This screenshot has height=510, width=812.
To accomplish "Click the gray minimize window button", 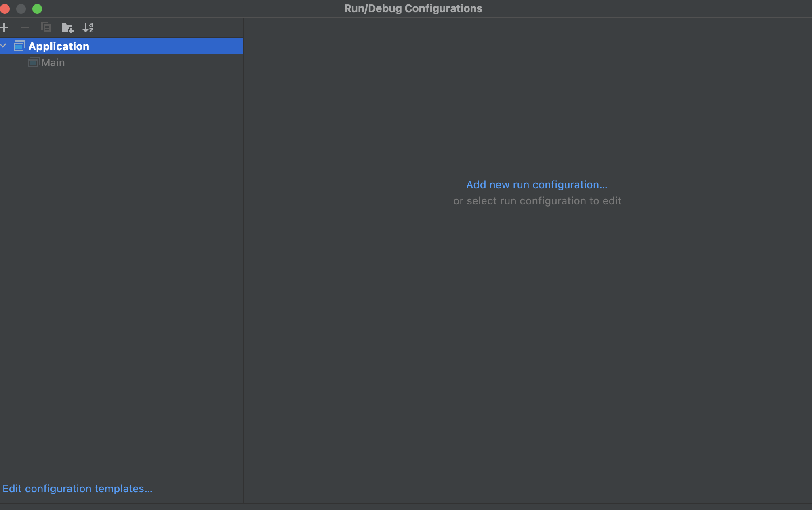I will tap(21, 8).
